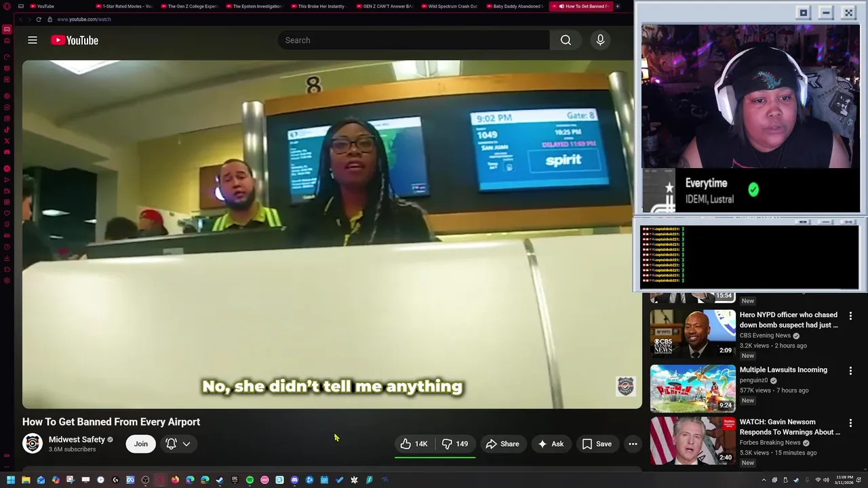Start voice search with microphone icon
Viewport: 868px width, 488px height.
pyautogui.click(x=600, y=40)
